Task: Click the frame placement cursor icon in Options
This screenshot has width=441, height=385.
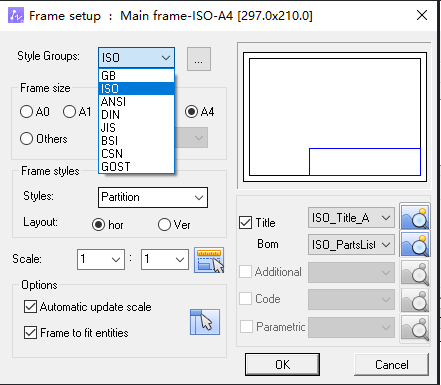Action: (205, 322)
